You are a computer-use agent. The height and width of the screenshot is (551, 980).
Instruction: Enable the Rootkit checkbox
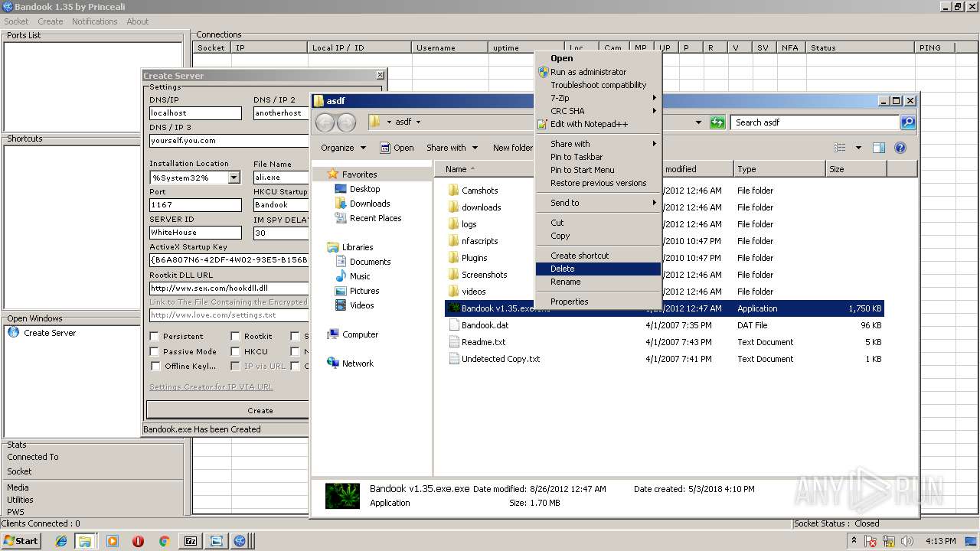click(x=235, y=336)
